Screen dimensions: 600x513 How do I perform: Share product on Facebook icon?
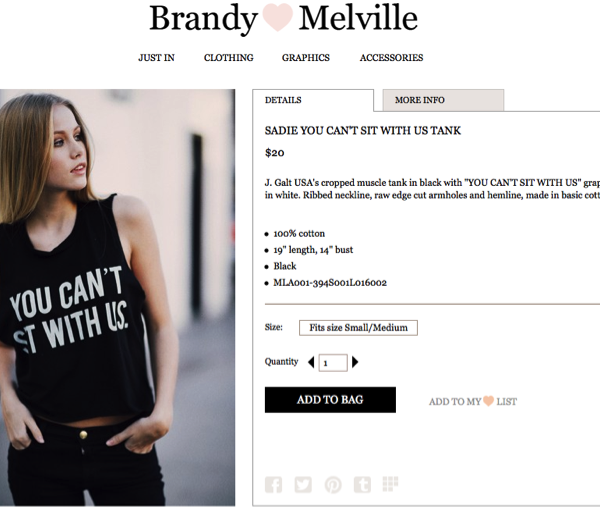[x=273, y=485]
